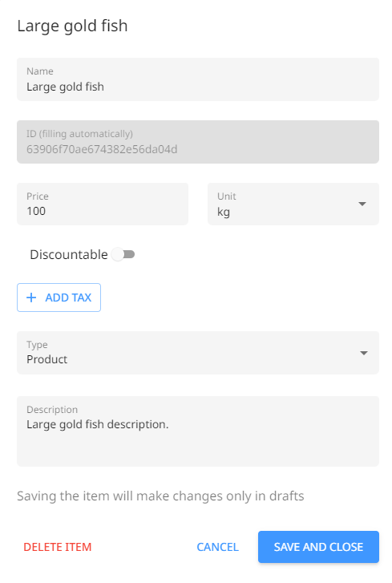Open the Unit dropdown showing kg
The image size is (392, 583).
[293, 204]
